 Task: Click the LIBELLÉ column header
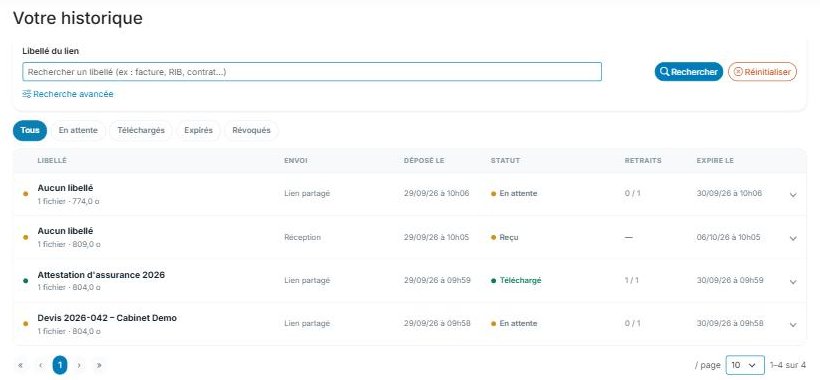pyautogui.click(x=52, y=160)
